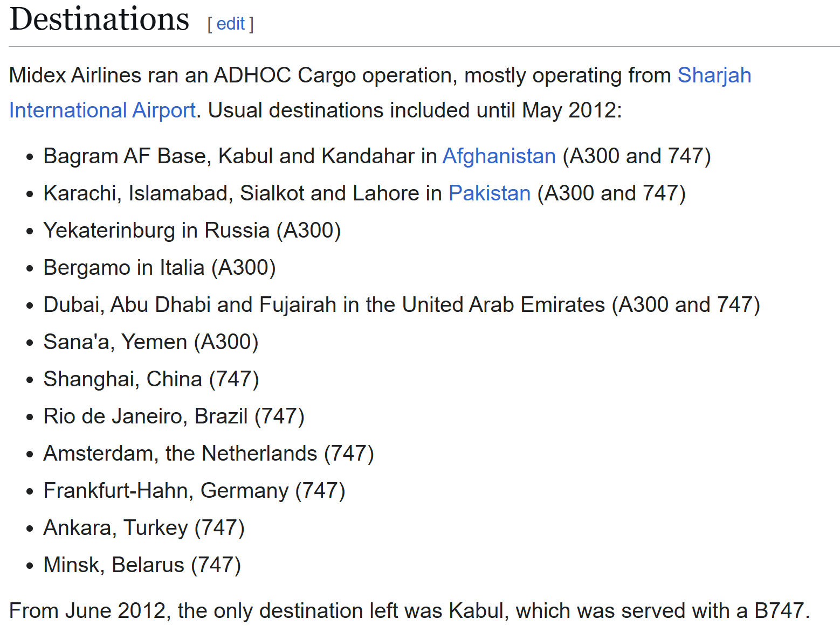Image resolution: width=840 pixels, height=626 pixels.
Task: Click the Dubai, Abu Dhabi and Fujairah item
Action: (401, 305)
